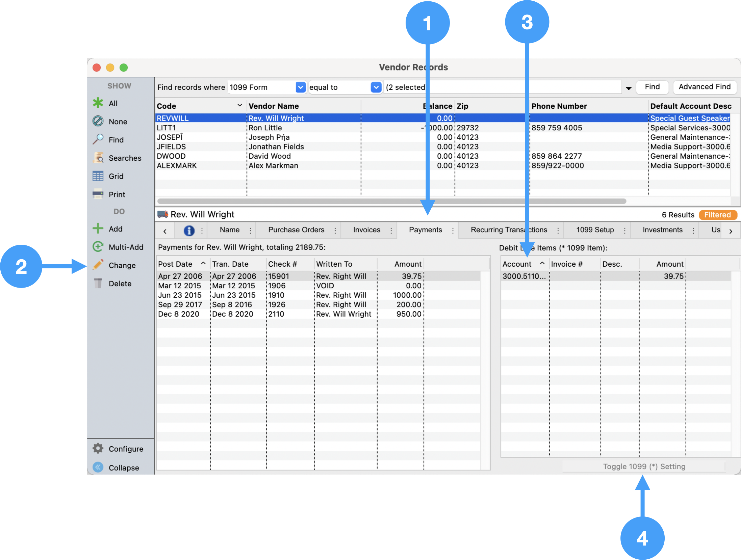The image size is (741, 560).
Task: Click the Print printer icon
Action: (98, 194)
